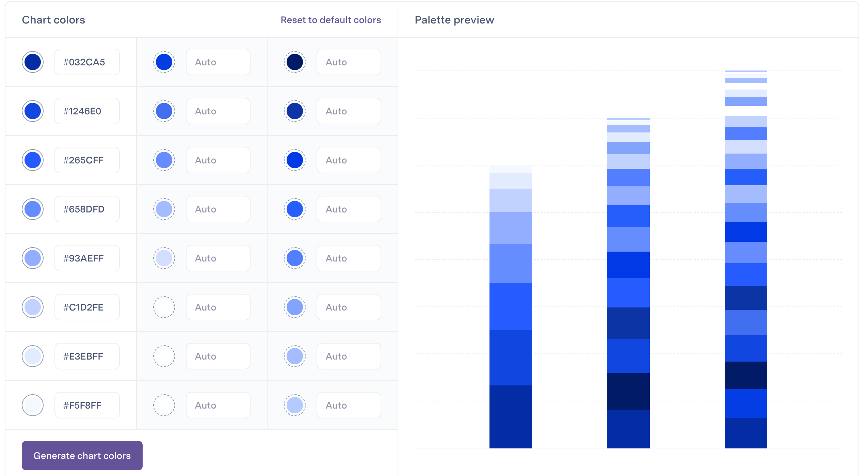Open the #658DFD swatch editor

point(32,209)
